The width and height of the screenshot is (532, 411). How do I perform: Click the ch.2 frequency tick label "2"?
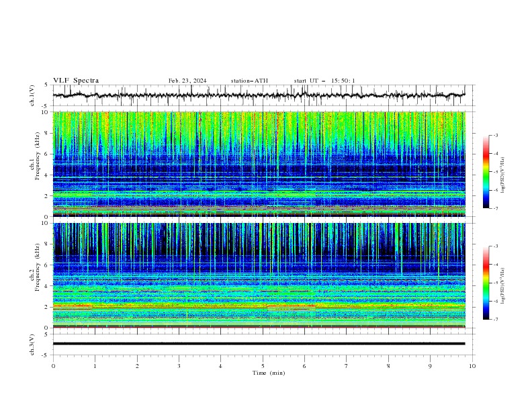[46, 307]
